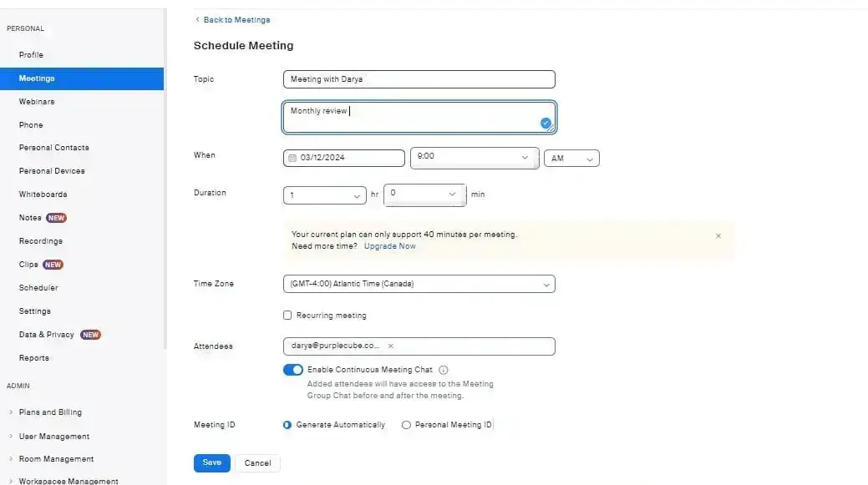
Task: Click the info icon beside Continuous Meeting Chat
Action: [444, 370]
